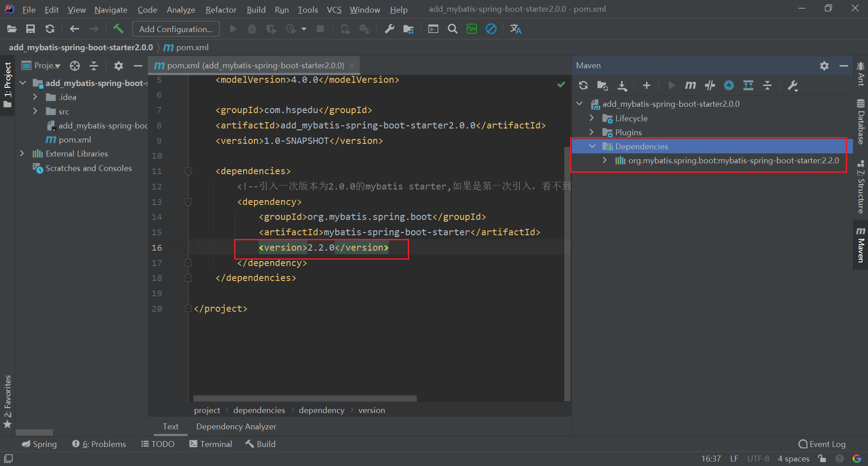Open the Project Structure icon
Image resolution: width=868 pixels, height=466 pixels.
[409, 29]
